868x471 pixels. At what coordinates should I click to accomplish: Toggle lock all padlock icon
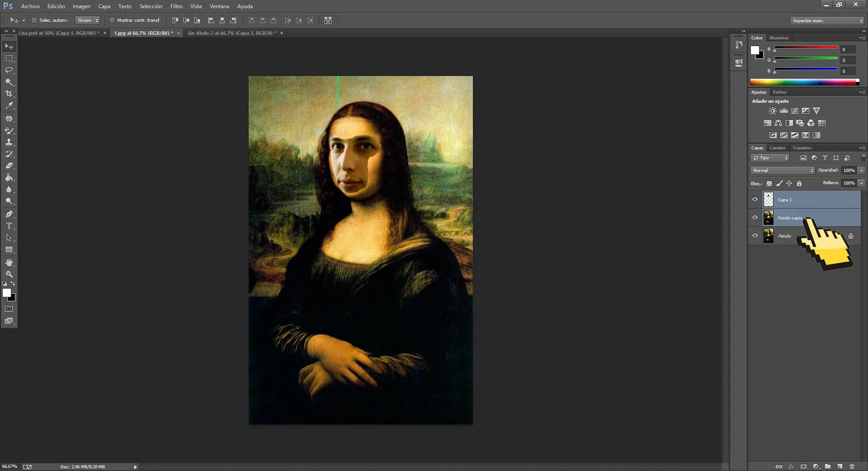point(799,183)
